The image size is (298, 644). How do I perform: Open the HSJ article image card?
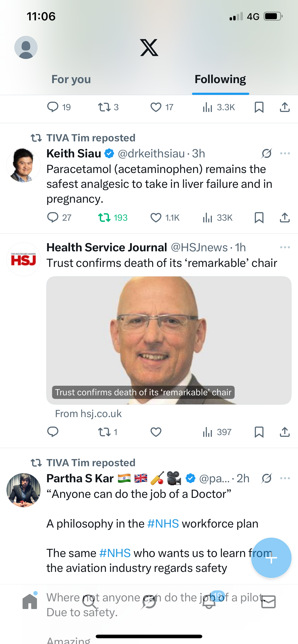[169, 340]
